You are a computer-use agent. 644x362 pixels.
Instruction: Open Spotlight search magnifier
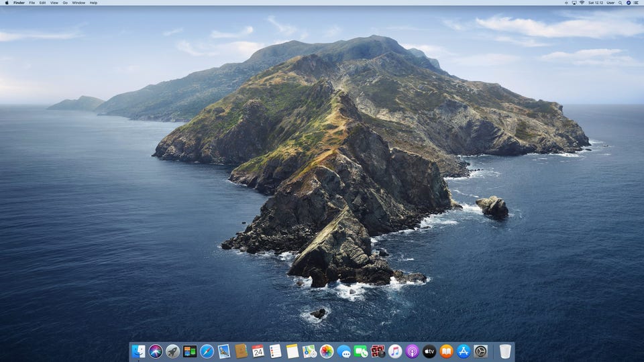pos(621,3)
